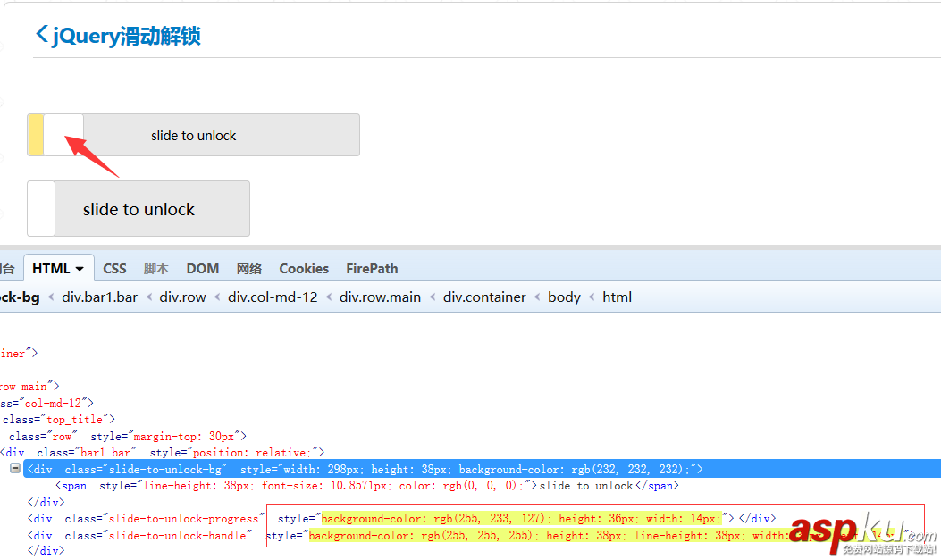941x560 pixels.
Task: Select html breadcrumb item
Action: coord(617,297)
